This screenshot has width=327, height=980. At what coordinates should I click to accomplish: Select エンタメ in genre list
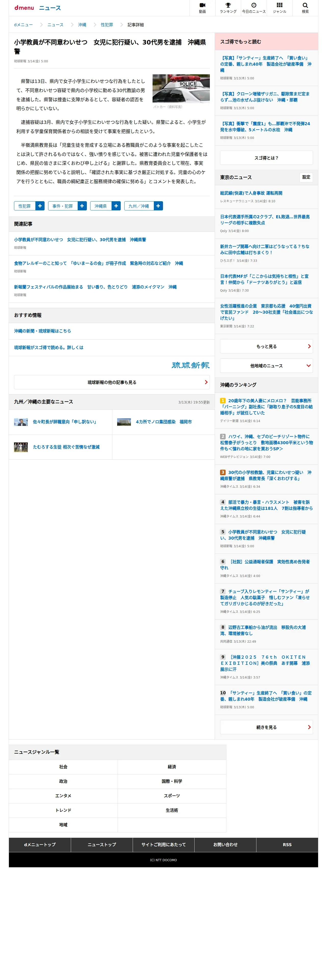pyautogui.click(x=63, y=796)
